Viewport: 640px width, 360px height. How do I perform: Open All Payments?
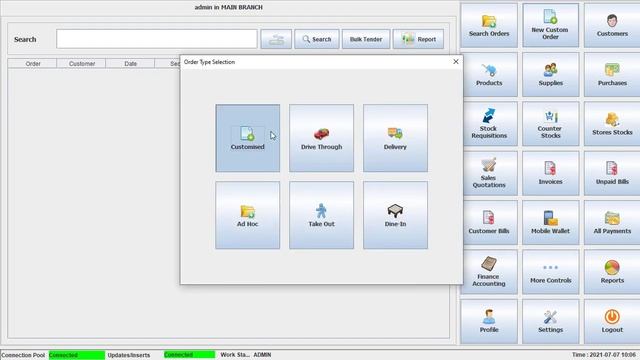[612, 223]
